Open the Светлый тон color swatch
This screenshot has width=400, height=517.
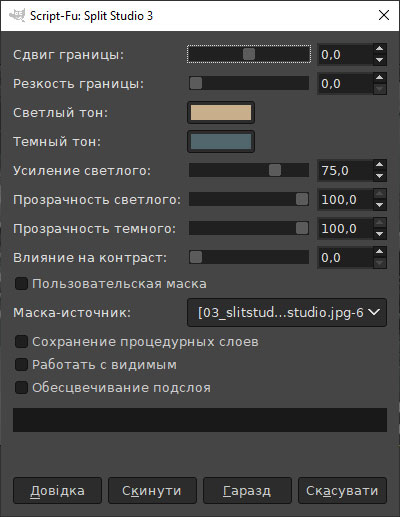(221, 113)
